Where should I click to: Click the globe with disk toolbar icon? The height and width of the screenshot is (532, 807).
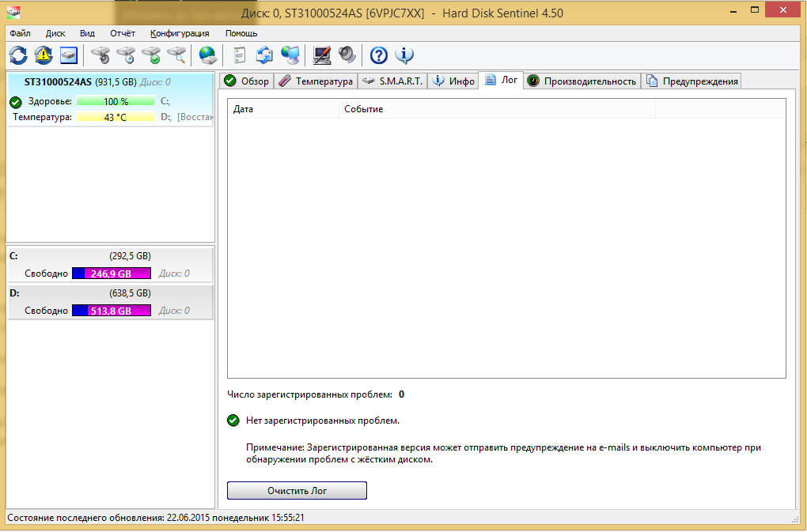(208, 55)
